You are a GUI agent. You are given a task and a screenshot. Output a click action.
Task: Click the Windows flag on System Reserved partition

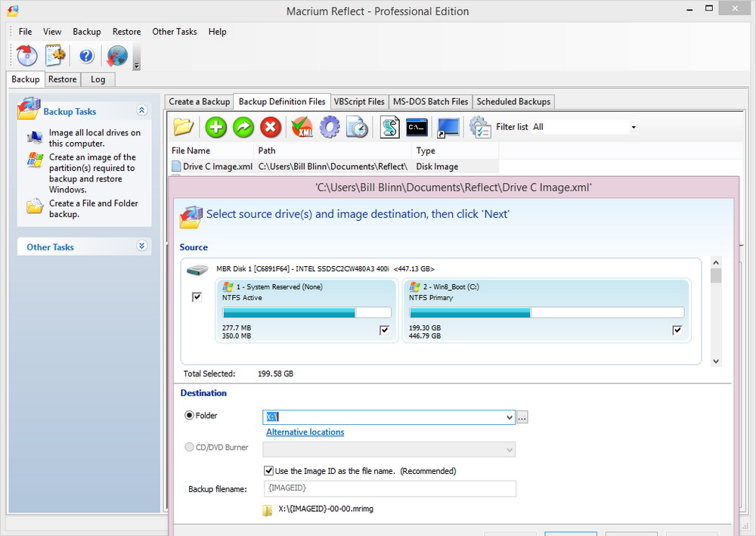coord(228,287)
